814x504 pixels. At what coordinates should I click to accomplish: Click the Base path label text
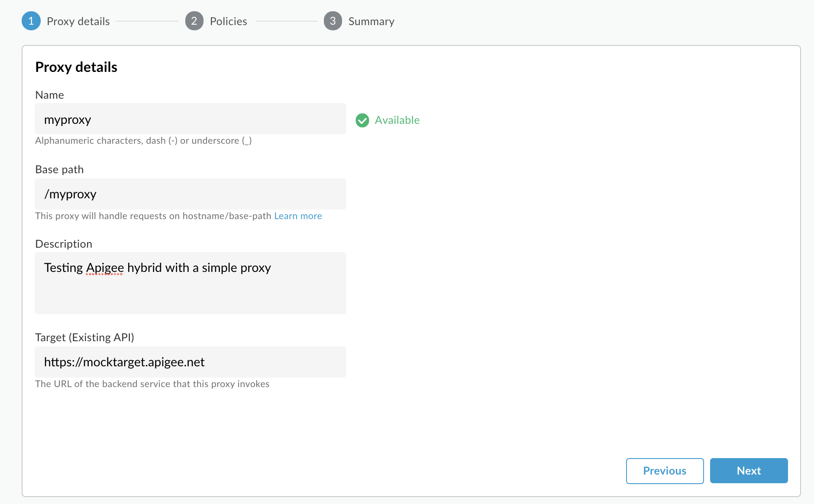coord(59,169)
